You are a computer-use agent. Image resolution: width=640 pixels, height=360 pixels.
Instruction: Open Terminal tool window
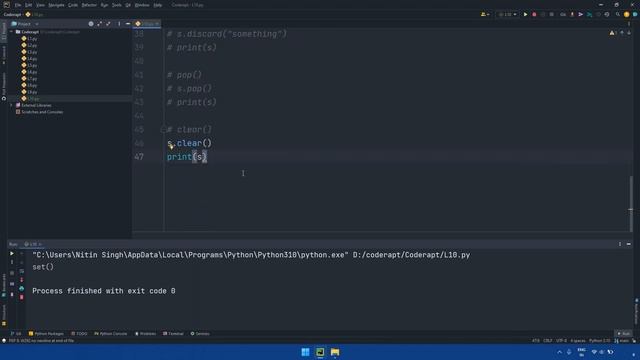click(x=173, y=333)
